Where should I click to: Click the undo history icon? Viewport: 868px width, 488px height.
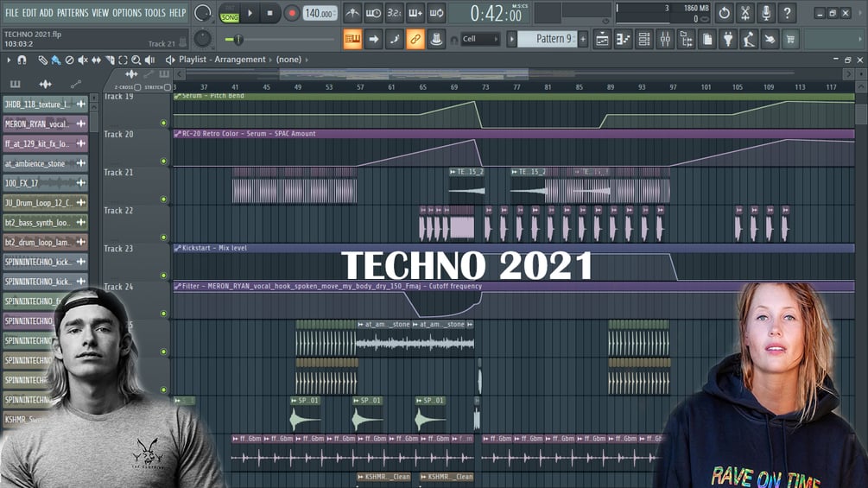[724, 13]
